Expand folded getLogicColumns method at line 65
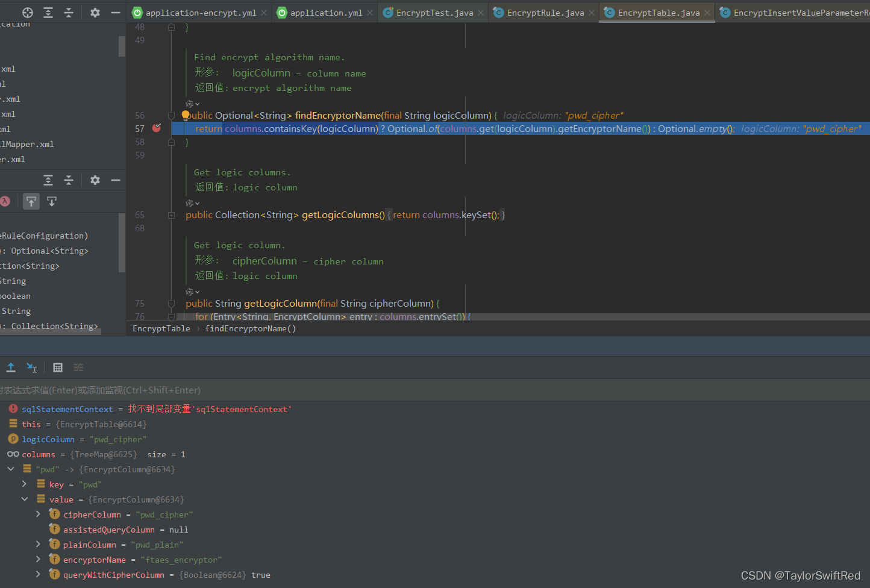Screen dimensions: 870x588 click(171, 215)
